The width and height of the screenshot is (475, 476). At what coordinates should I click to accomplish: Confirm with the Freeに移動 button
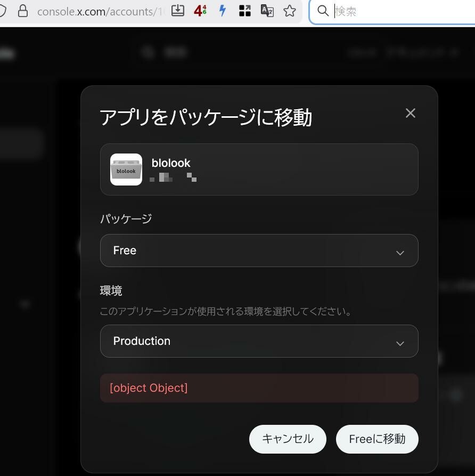(377, 439)
